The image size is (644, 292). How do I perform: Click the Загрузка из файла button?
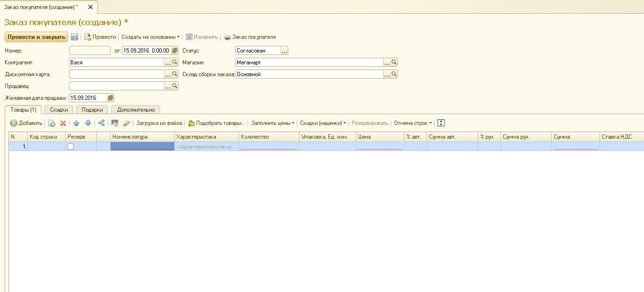[x=159, y=123]
